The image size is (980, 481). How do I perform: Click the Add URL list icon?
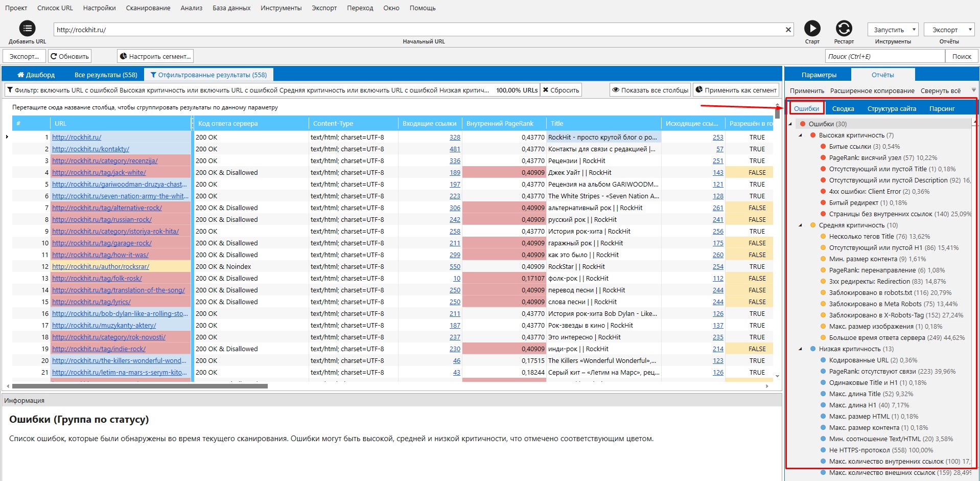[x=27, y=29]
